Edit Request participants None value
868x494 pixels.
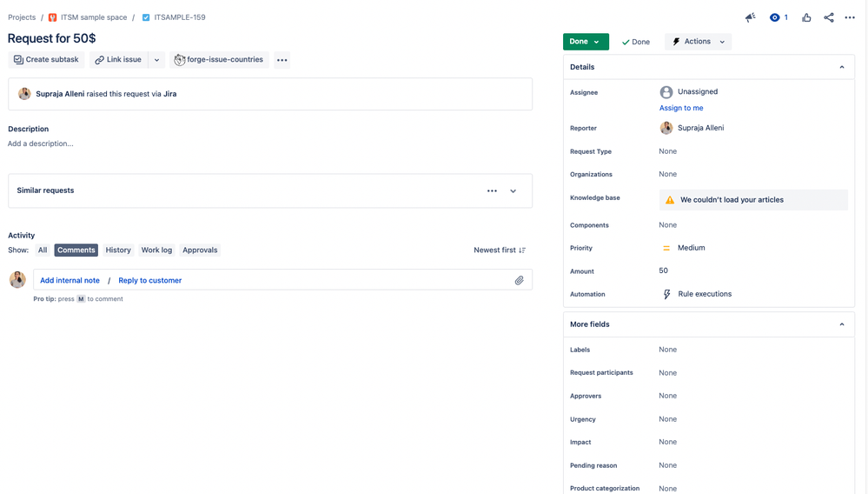tap(667, 373)
